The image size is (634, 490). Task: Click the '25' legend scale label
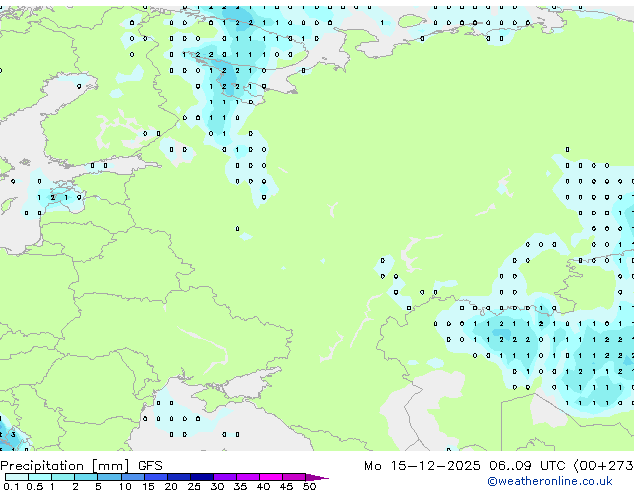point(194,486)
